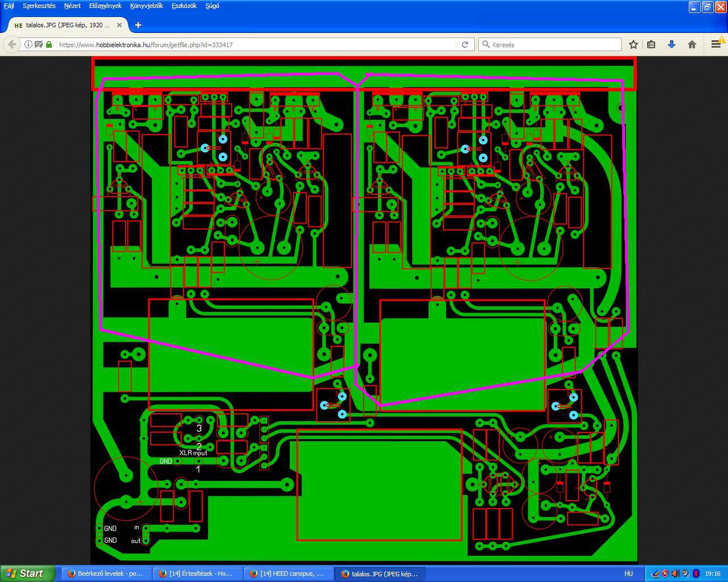Viewport: 728px width, 582px height.
Task: Open the Eszközök menu
Action: 184,6
